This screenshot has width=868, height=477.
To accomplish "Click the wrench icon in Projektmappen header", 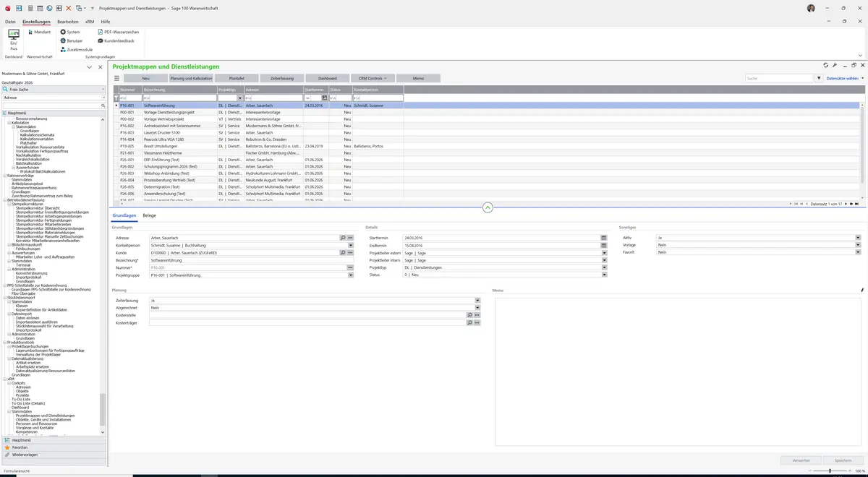I will 835,65.
